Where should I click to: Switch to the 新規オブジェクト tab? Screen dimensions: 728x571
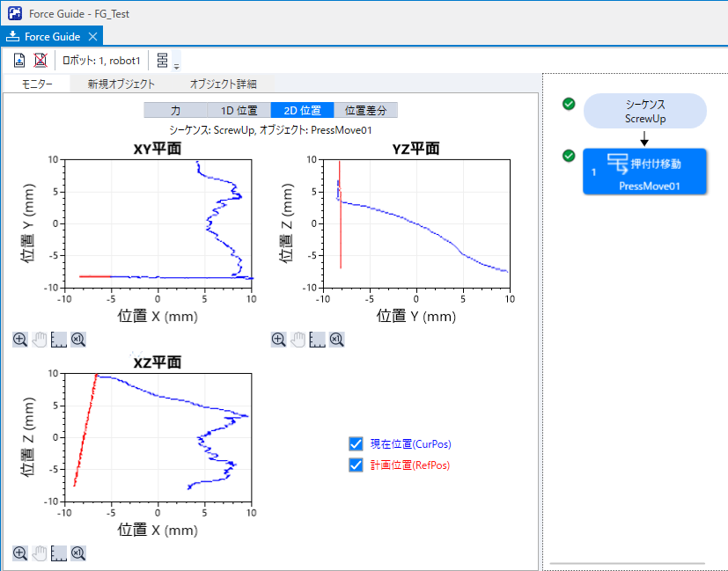(121, 84)
